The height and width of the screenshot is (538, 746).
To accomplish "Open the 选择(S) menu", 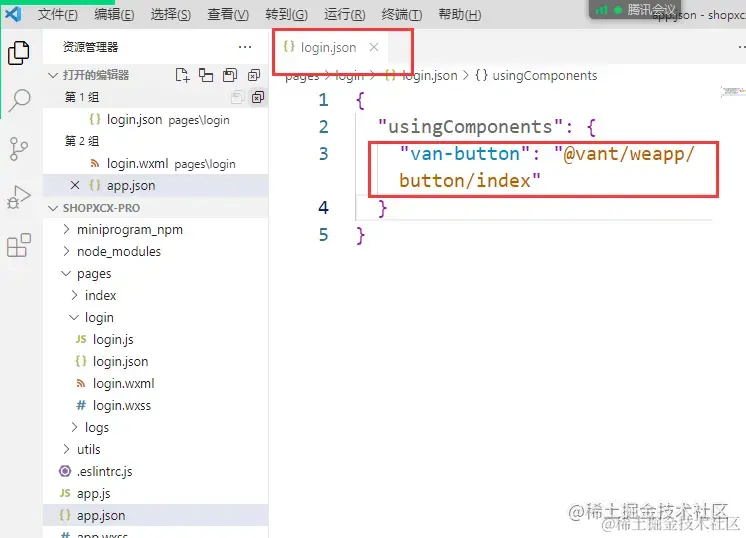I will click(170, 15).
